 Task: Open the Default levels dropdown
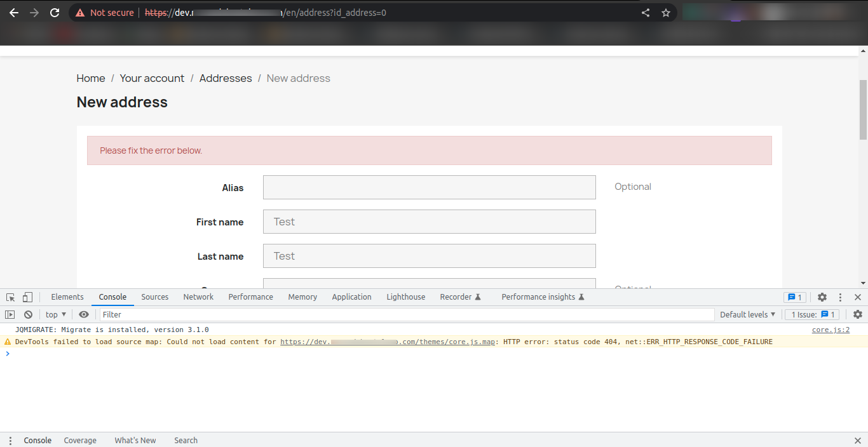(748, 314)
